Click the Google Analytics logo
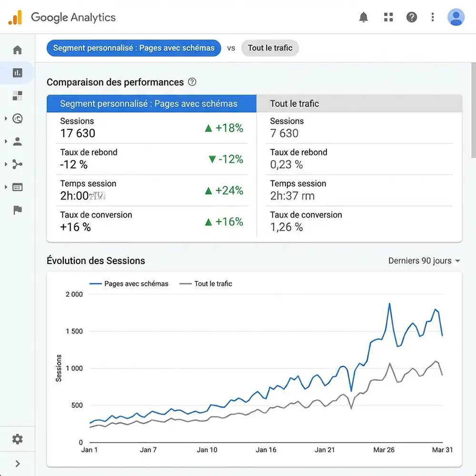Image resolution: width=476 pixels, height=476 pixels. point(62,18)
